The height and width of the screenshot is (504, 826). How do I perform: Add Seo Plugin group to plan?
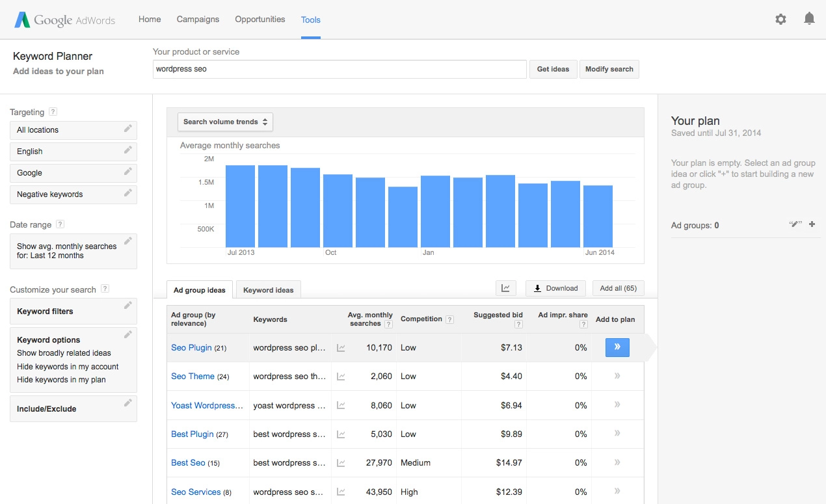pos(617,347)
